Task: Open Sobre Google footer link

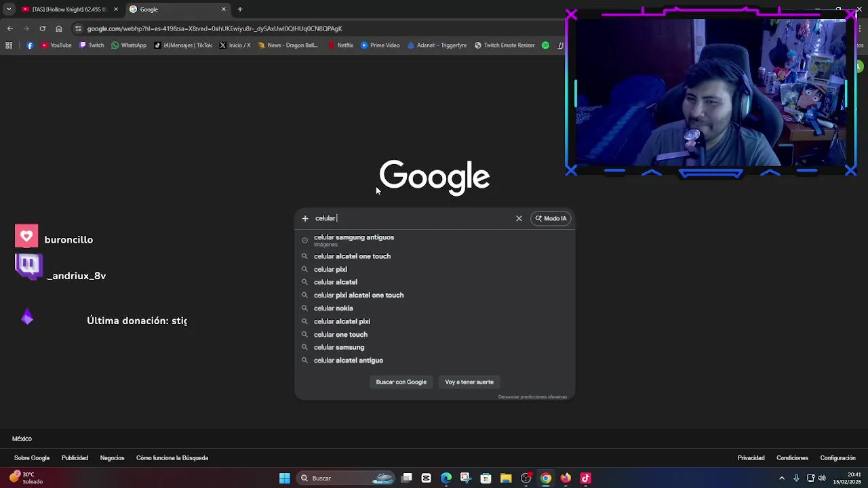Action: tap(32, 458)
